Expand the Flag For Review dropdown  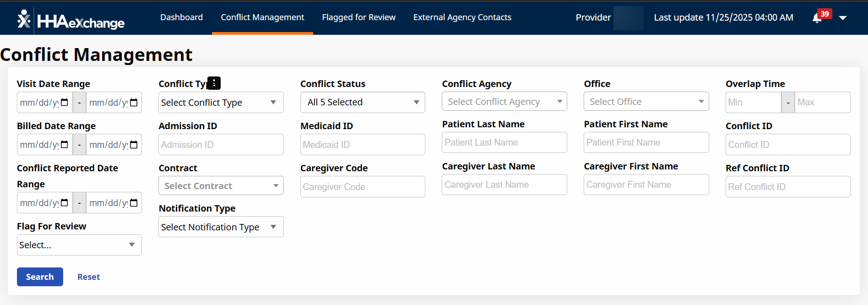pyautogui.click(x=79, y=245)
